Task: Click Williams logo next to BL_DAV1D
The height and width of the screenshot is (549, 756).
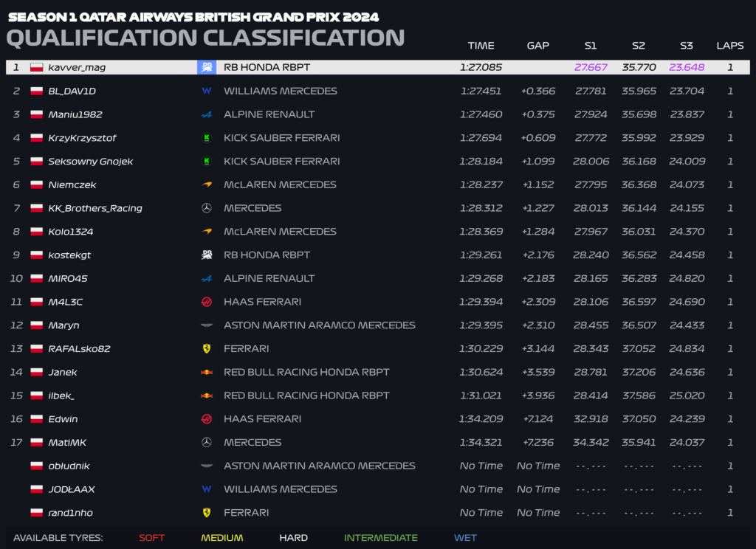Action: pos(207,91)
